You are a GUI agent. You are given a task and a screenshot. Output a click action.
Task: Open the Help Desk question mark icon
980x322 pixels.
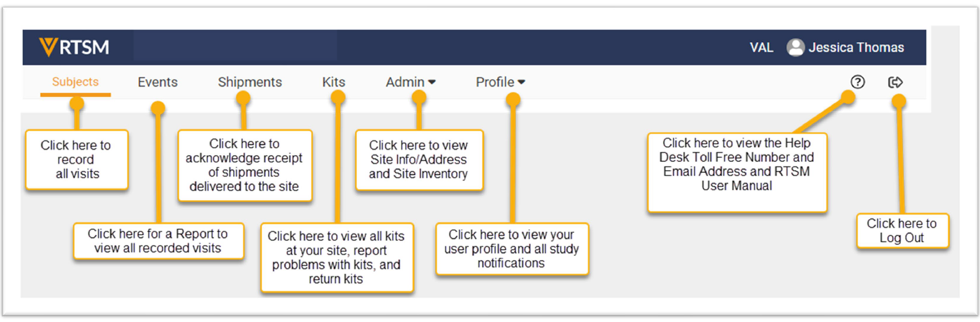coord(857,82)
